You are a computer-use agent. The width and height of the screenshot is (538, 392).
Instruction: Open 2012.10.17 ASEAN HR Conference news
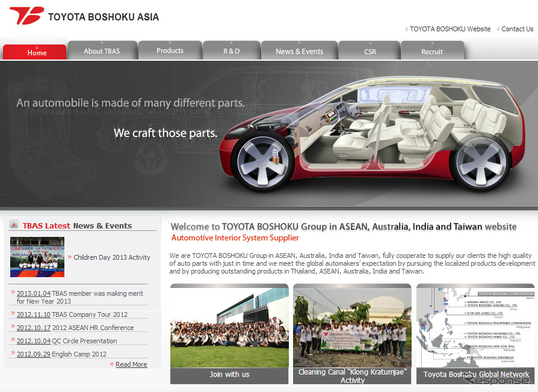coord(75,328)
